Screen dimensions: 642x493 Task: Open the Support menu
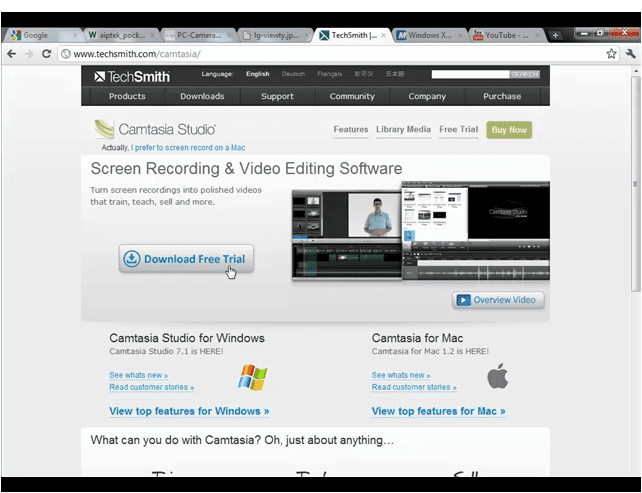click(277, 96)
